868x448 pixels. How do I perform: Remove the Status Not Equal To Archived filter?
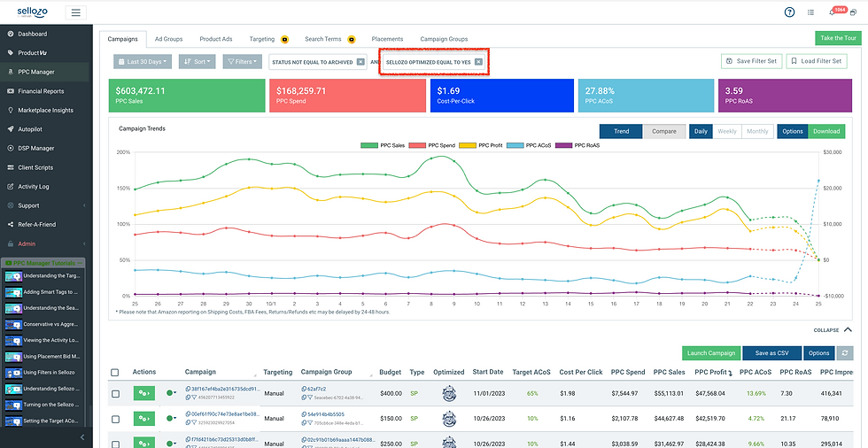click(x=360, y=62)
